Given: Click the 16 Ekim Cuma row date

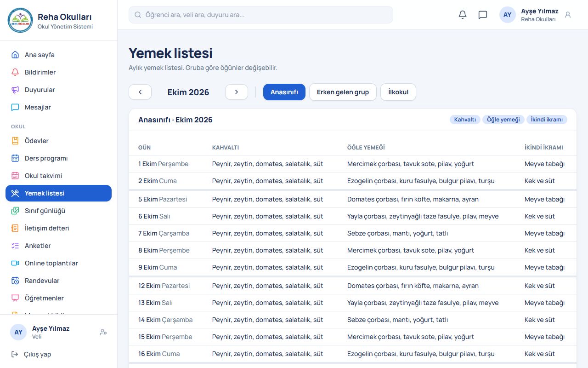Looking at the screenshot, I should pyautogui.click(x=159, y=354).
